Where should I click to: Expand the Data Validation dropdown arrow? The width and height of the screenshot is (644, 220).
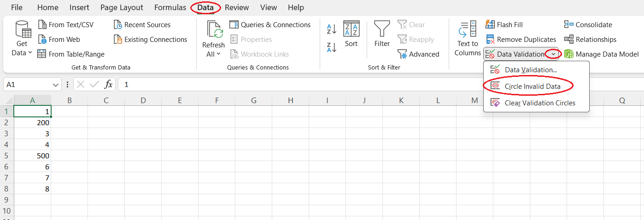[553, 54]
